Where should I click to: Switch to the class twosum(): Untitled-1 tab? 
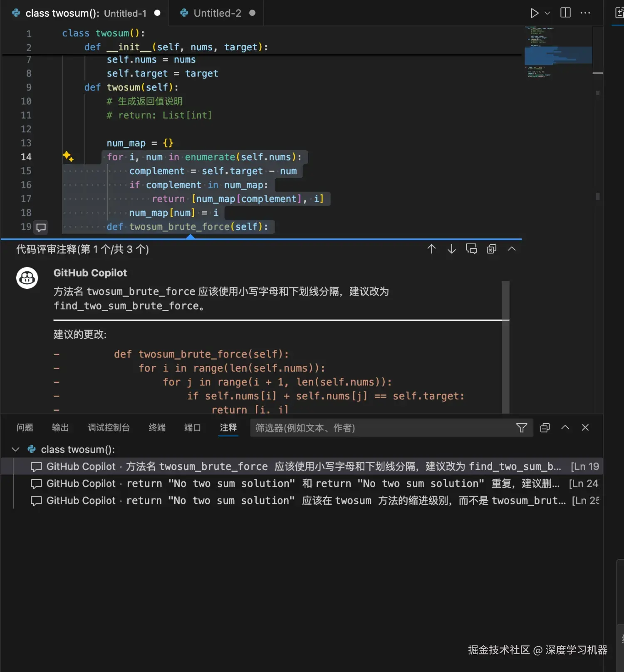[85, 13]
